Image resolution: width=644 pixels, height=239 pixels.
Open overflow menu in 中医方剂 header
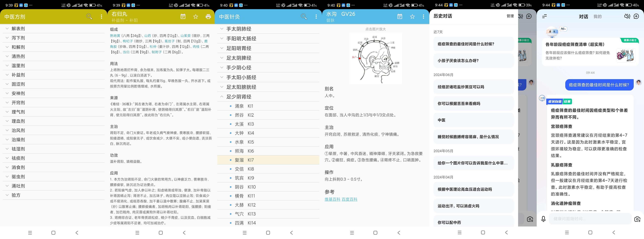(x=101, y=17)
